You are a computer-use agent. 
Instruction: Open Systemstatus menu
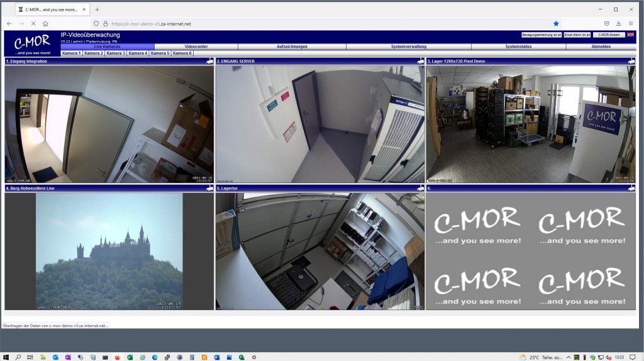[518, 47]
